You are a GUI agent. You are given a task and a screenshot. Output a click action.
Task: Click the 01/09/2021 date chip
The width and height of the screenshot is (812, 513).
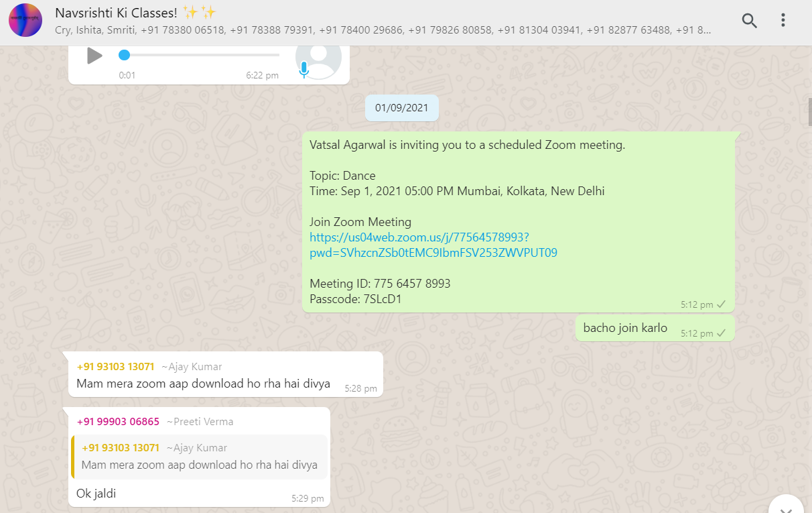pos(402,108)
